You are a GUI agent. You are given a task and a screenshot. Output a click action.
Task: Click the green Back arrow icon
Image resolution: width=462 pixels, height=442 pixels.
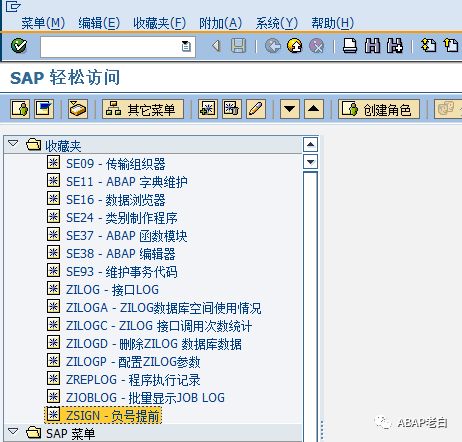point(273,46)
